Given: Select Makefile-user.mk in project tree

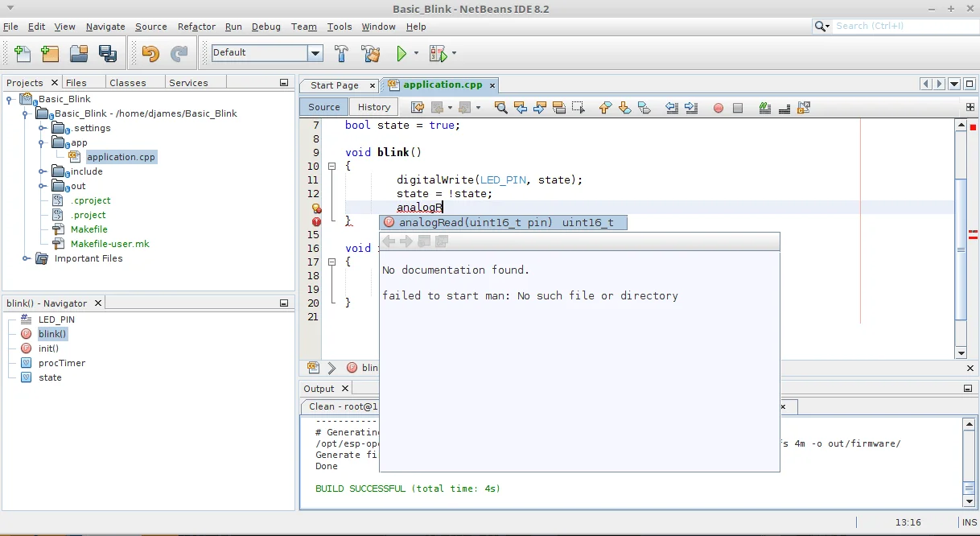Looking at the screenshot, I should point(110,244).
